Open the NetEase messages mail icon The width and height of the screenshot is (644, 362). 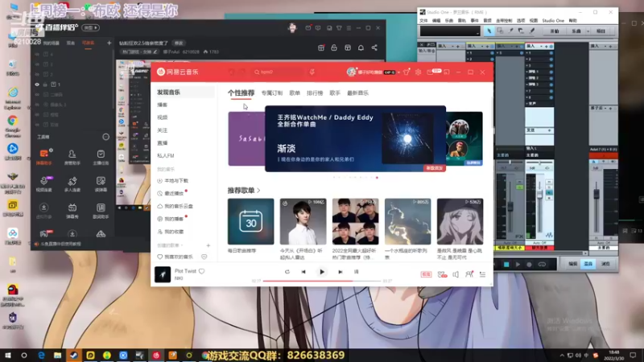click(x=430, y=72)
